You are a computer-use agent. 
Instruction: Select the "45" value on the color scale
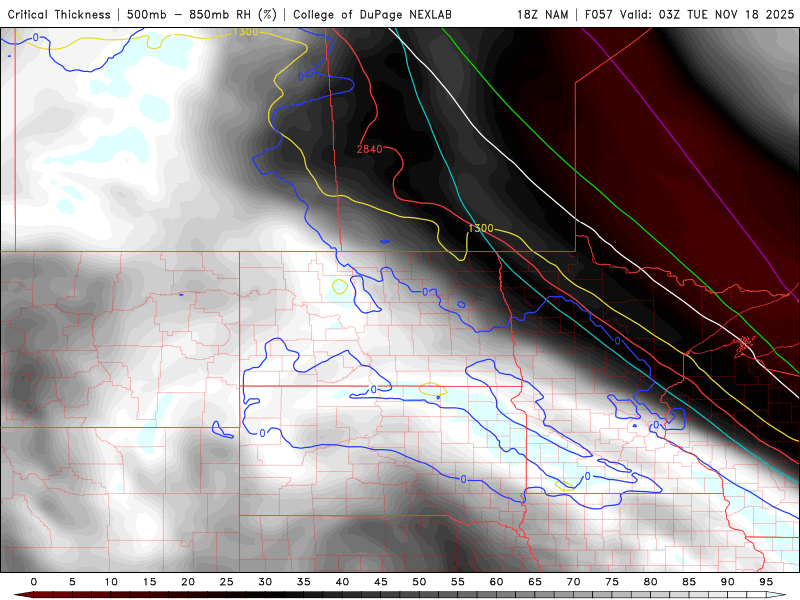(381, 582)
